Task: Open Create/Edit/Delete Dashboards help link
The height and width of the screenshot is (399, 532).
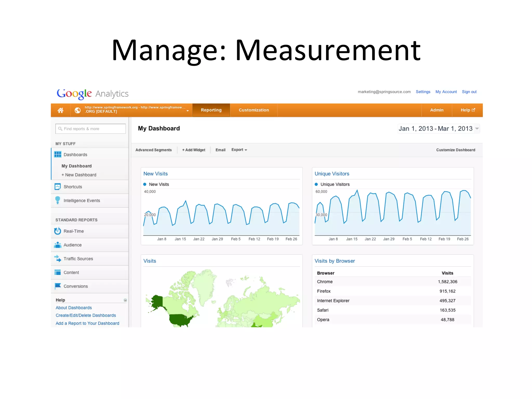Action: [86, 315]
